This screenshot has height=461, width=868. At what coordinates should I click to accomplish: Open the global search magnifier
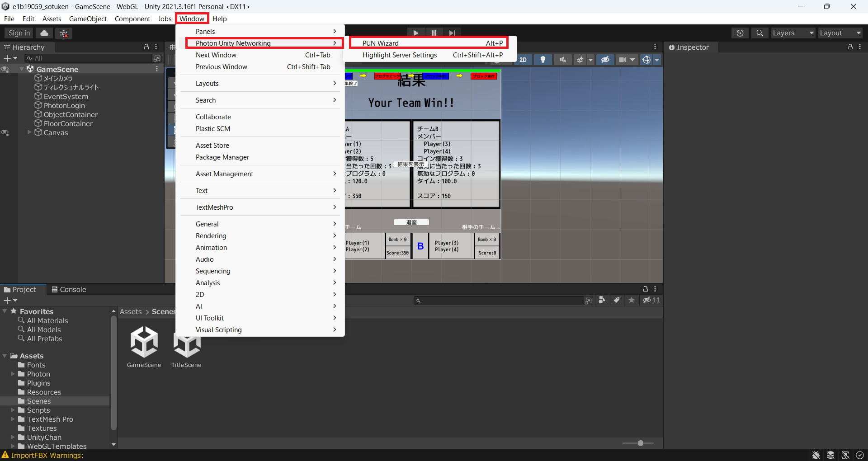coord(760,33)
